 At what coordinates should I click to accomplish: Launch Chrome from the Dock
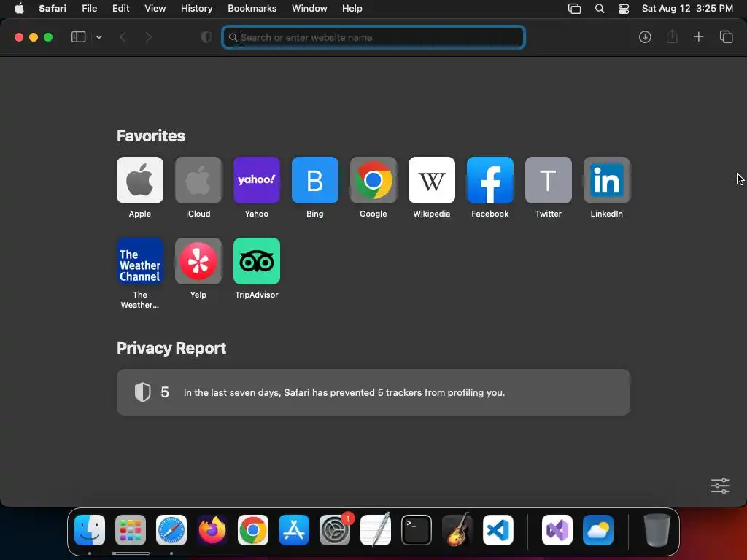[253, 530]
